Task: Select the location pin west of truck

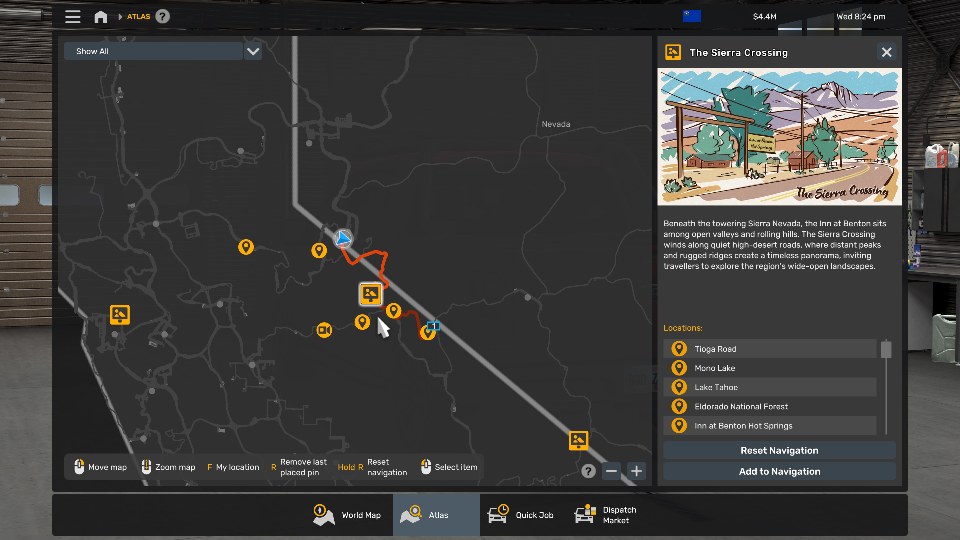Action: point(318,250)
